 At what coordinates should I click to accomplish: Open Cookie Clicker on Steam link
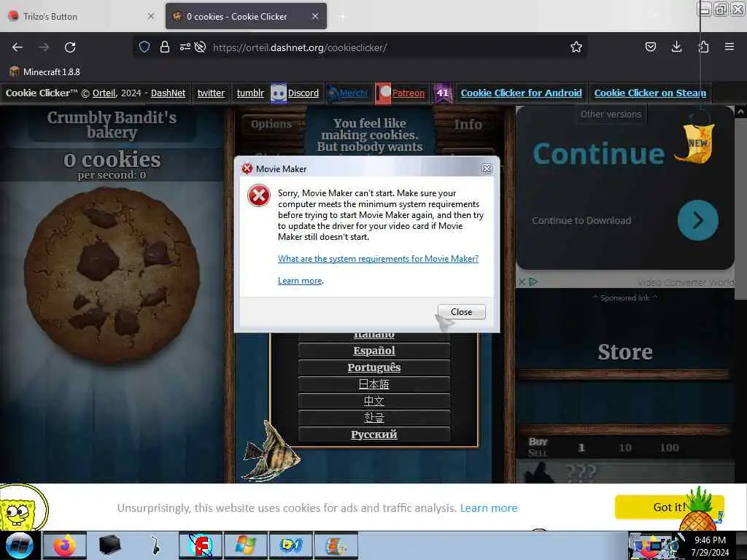click(x=650, y=93)
